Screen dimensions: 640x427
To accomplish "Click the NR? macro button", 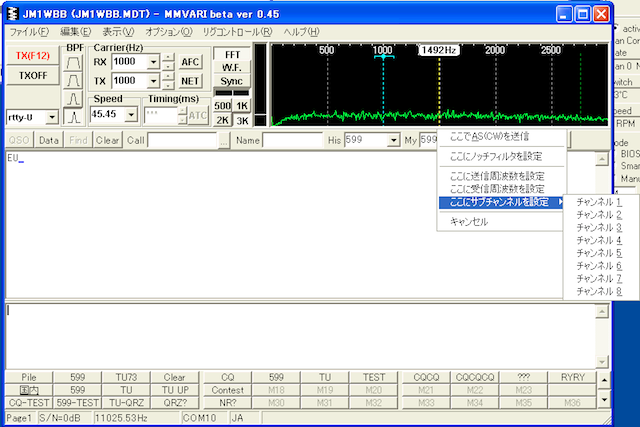I will click(x=227, y=403).
